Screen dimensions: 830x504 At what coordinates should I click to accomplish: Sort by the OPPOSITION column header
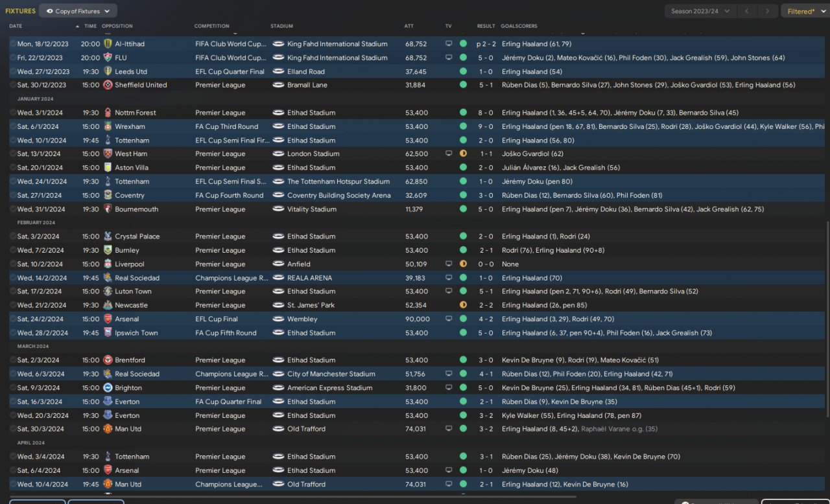[x=117, y=27]
